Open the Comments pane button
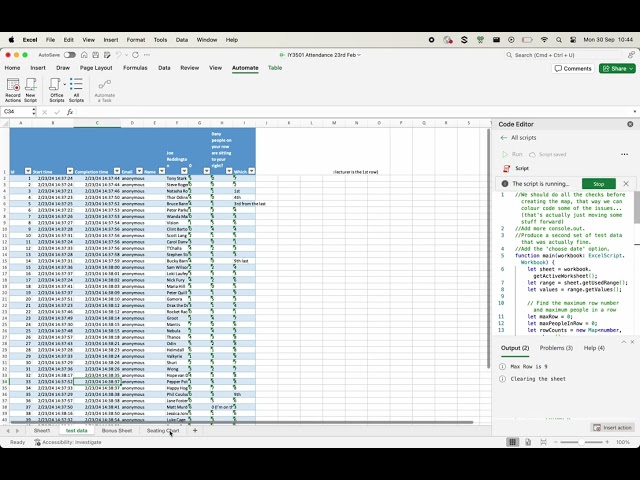 click(573, 68)
